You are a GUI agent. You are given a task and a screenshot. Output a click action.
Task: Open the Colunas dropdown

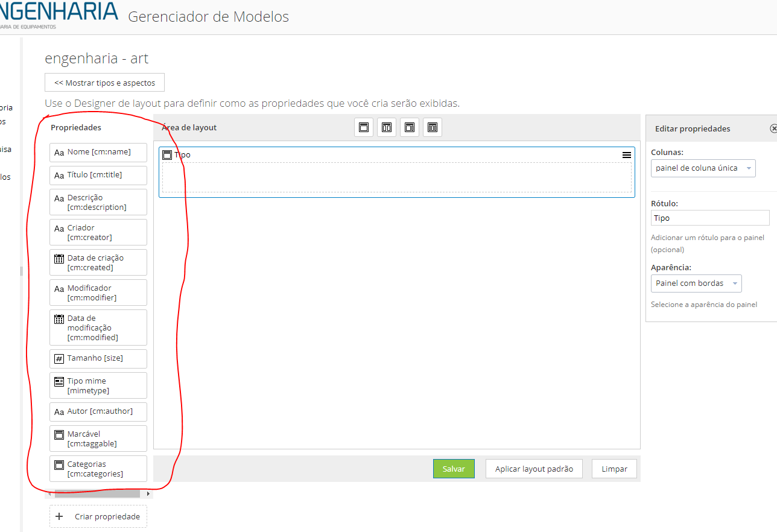point(703,168)
